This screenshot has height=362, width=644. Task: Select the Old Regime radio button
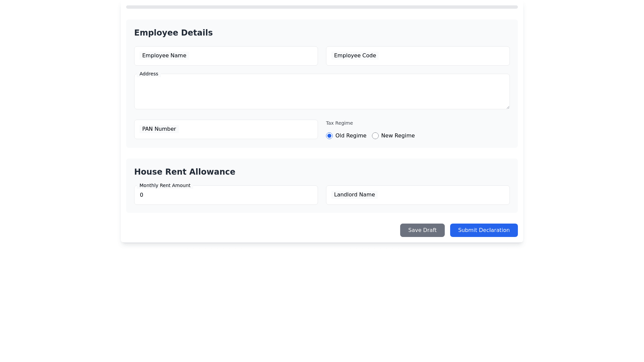pyautogui.click(x=329, y=136)
